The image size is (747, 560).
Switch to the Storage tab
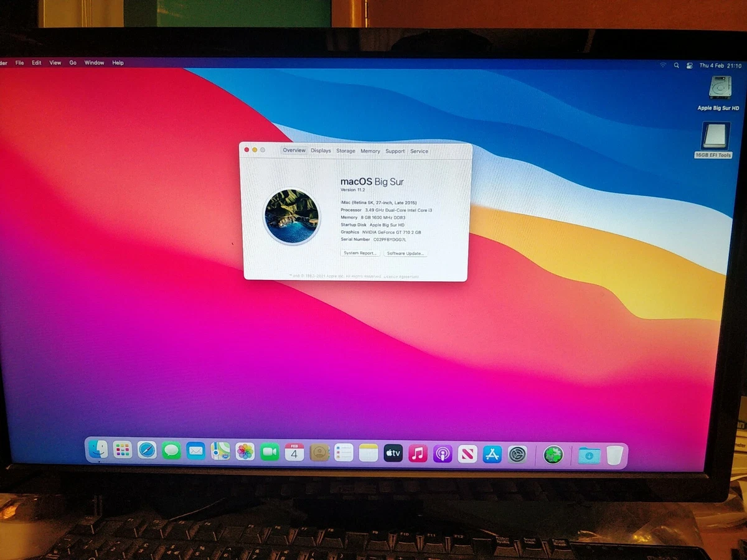coord(345,151)
